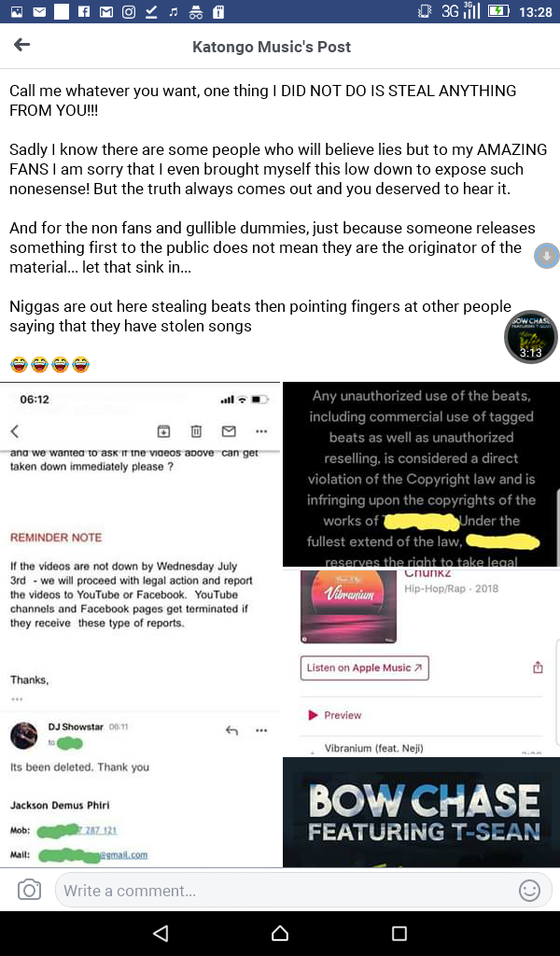This screenshot has height=956, width=560.
Task: Open the camera icon beside the comment box
Action: tap(29, 890)
